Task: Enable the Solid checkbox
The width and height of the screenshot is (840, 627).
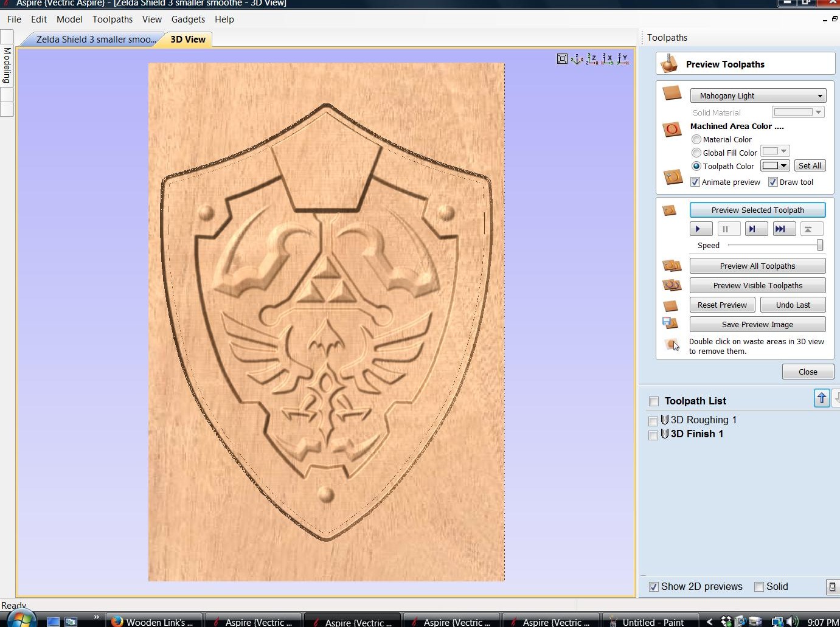Action: pos(759,587)
